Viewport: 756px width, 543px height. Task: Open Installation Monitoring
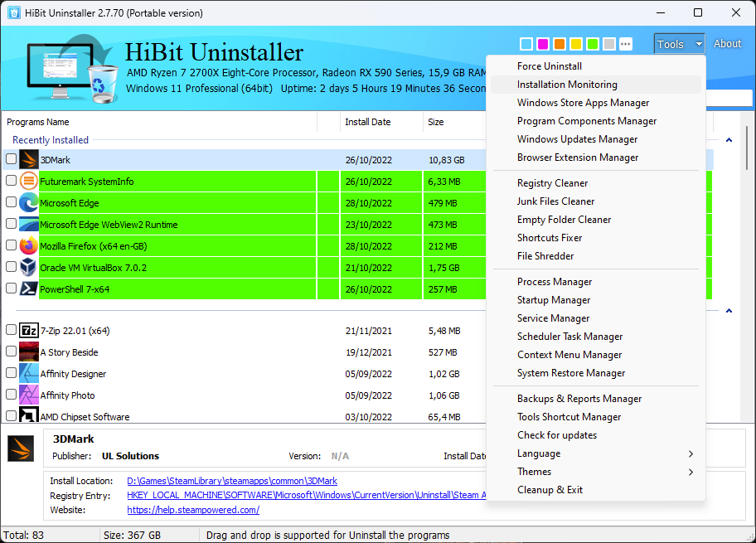596,85
